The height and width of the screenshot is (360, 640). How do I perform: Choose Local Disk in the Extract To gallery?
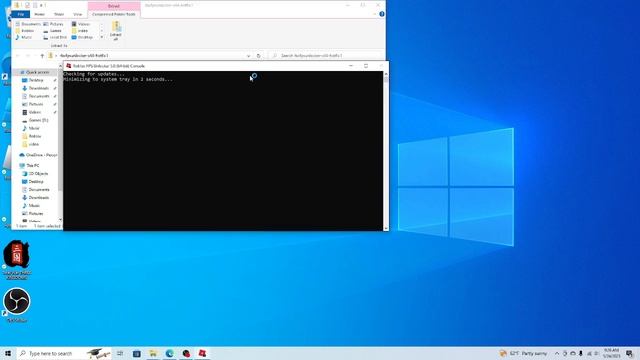tap(55, 37)
